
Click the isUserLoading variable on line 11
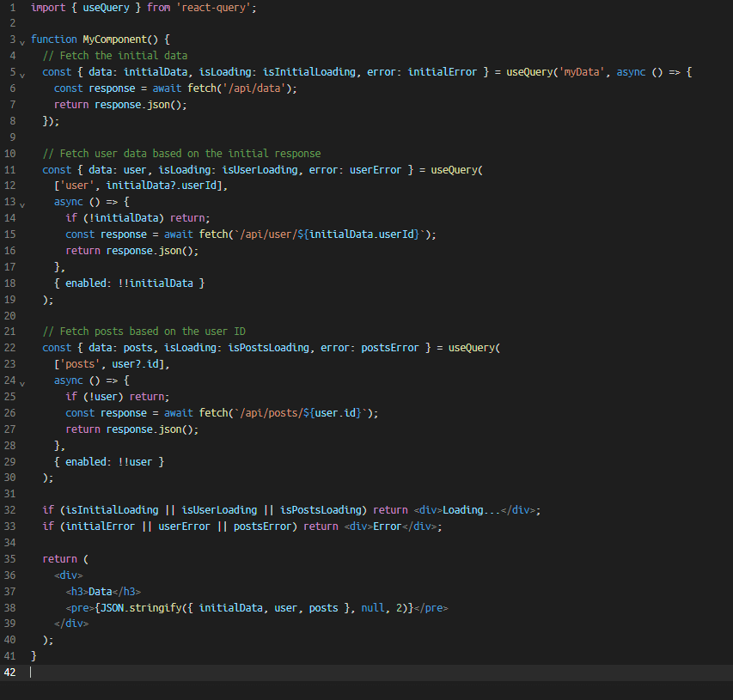click(x=260, y=170)
